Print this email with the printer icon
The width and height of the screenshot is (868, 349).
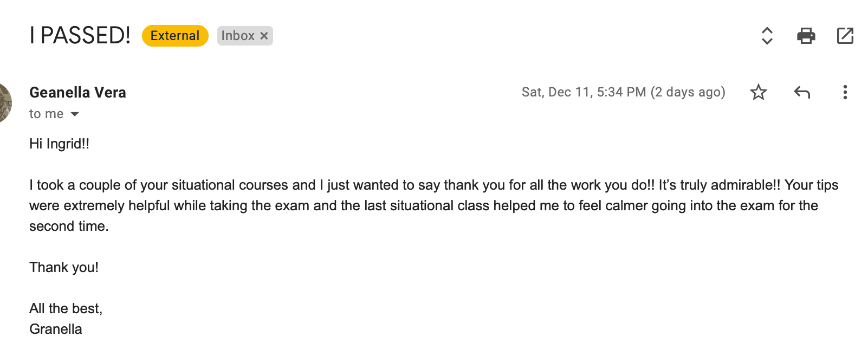click(806, 36)
